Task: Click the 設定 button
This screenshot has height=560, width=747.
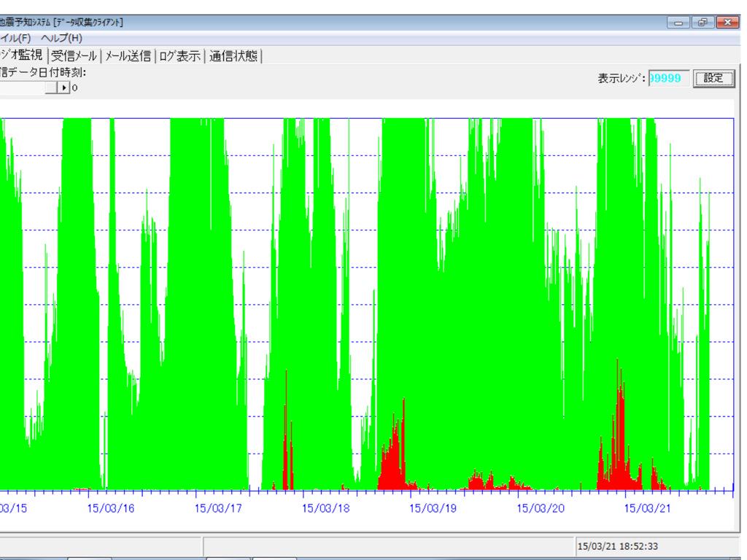Action: [x=713, y=78]
